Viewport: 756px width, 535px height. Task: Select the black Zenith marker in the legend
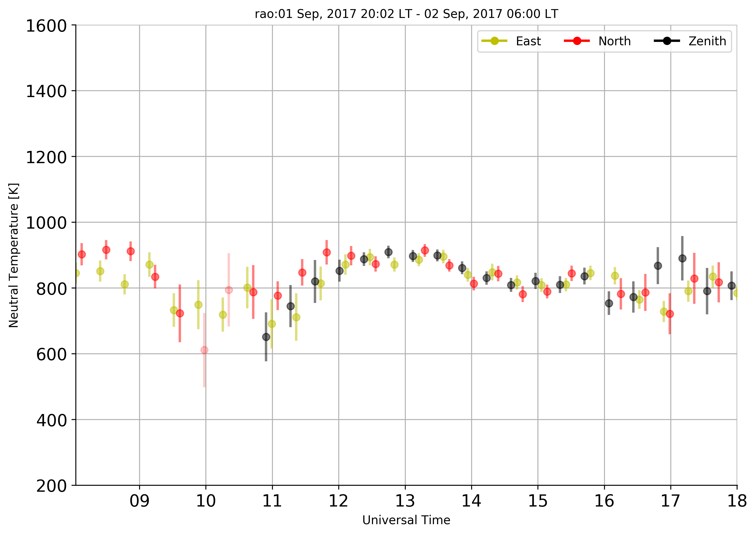point(667,41)
